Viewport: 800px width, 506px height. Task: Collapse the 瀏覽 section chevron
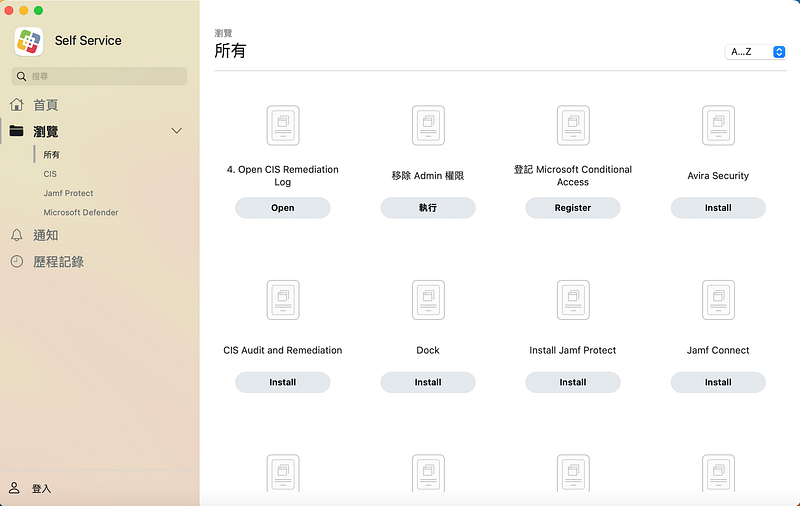177,131
